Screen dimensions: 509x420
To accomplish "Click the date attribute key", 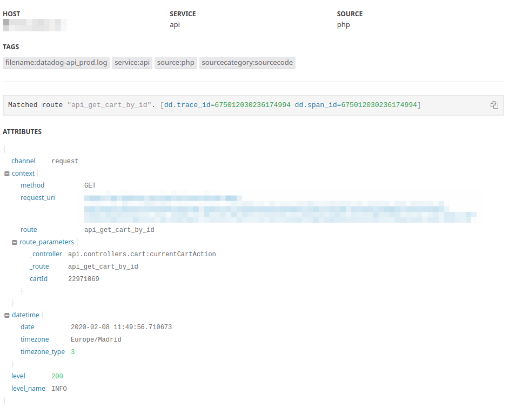I will 27,327.
